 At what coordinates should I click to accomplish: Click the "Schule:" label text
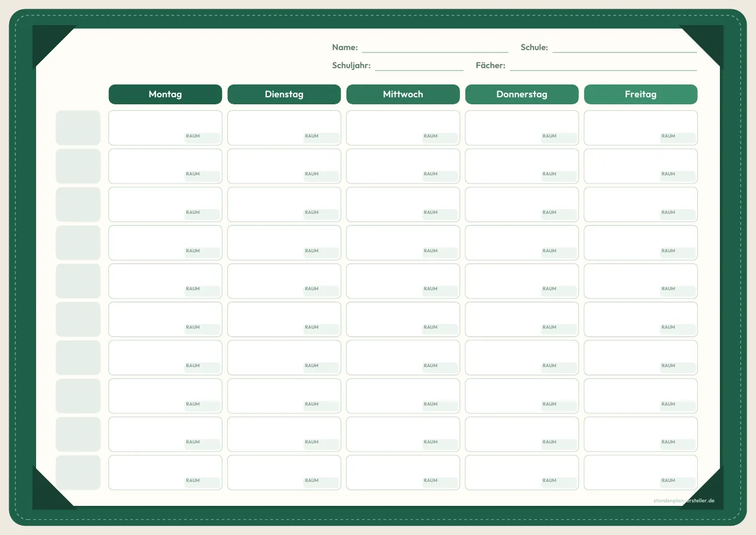[x=534, y=47]
